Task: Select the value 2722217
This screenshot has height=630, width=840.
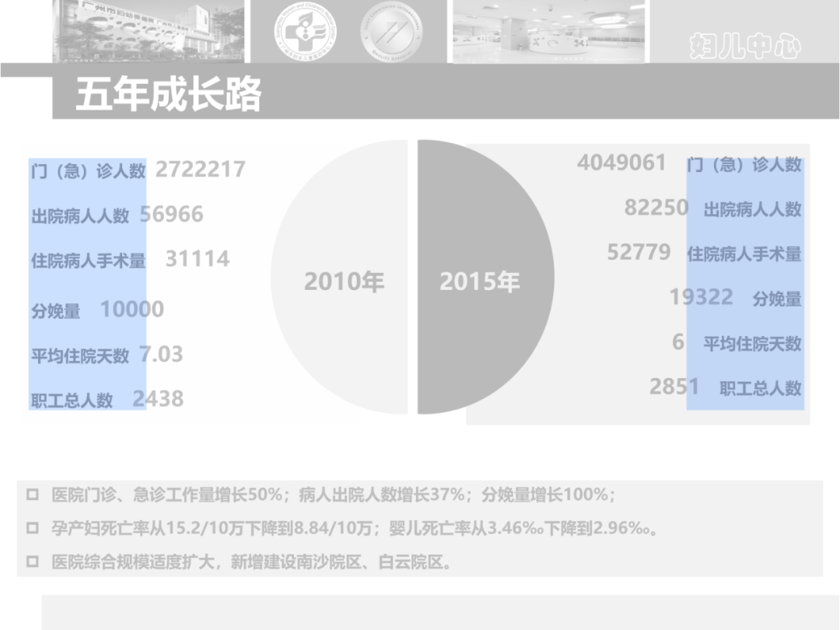Action: [201, 170]
